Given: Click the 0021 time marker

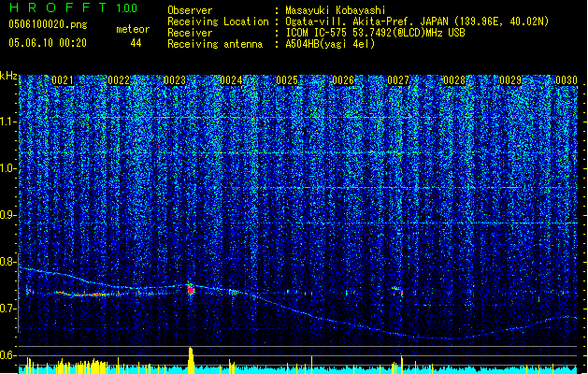Looking at the screenshot, I should pos(63,80).
